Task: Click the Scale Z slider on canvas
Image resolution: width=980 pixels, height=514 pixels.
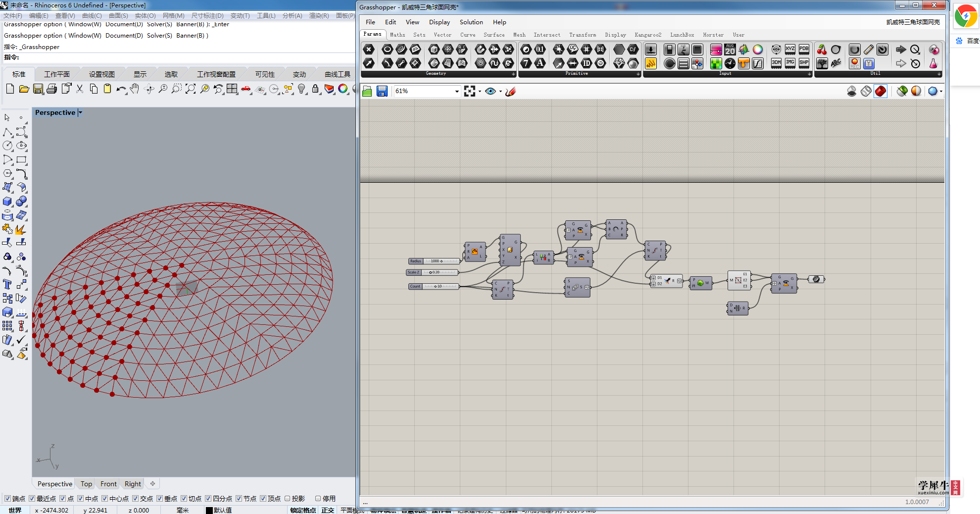Action: click(432, 272)
